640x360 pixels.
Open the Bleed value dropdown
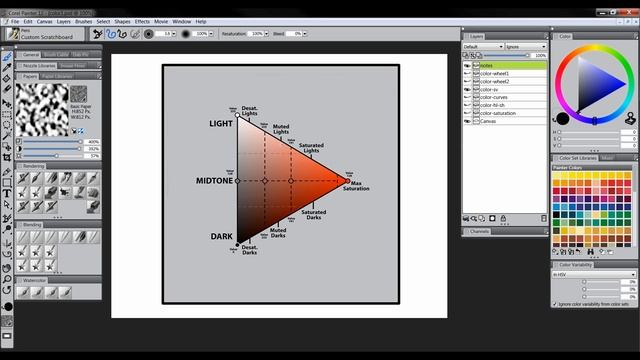(x=305, y=34)
